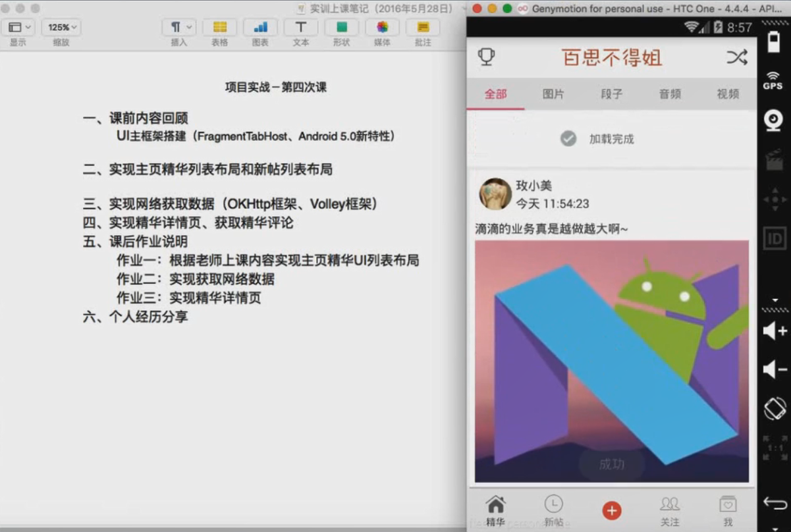
Task: Click the heading 一、课前内容回顾
Action: [136, 119]
